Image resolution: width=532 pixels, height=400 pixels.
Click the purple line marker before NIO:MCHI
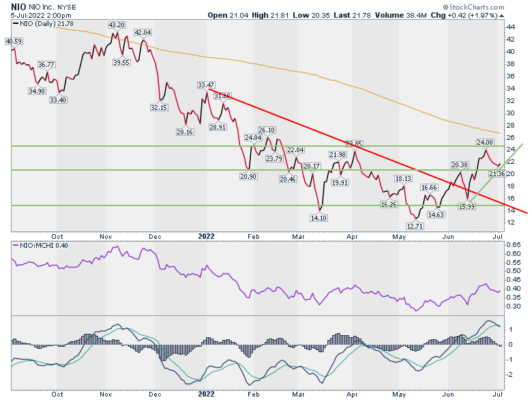16,245
